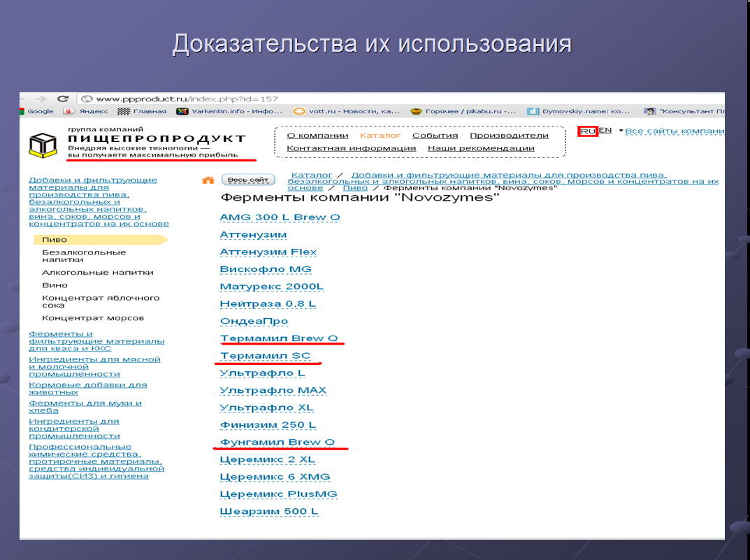
Task: Select Безалкогольные напитки in the sidebar
Action: tap(84, 256)
